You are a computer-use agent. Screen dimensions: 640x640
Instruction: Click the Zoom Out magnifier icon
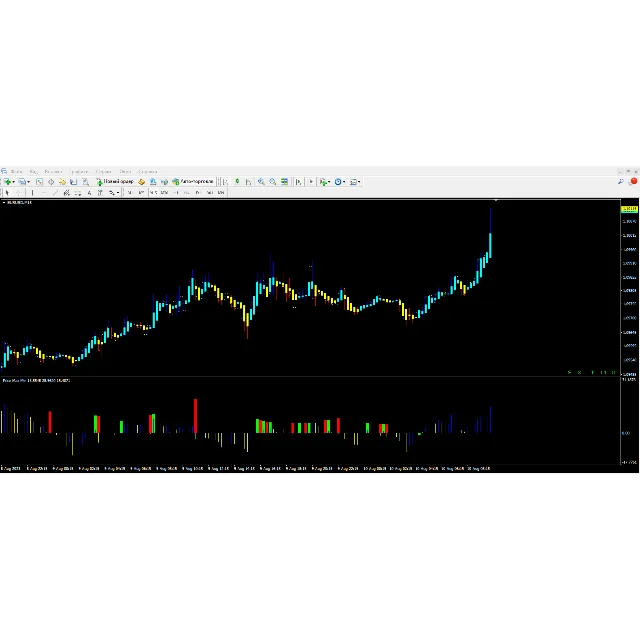pyautogui.click(x=273, y=182)
